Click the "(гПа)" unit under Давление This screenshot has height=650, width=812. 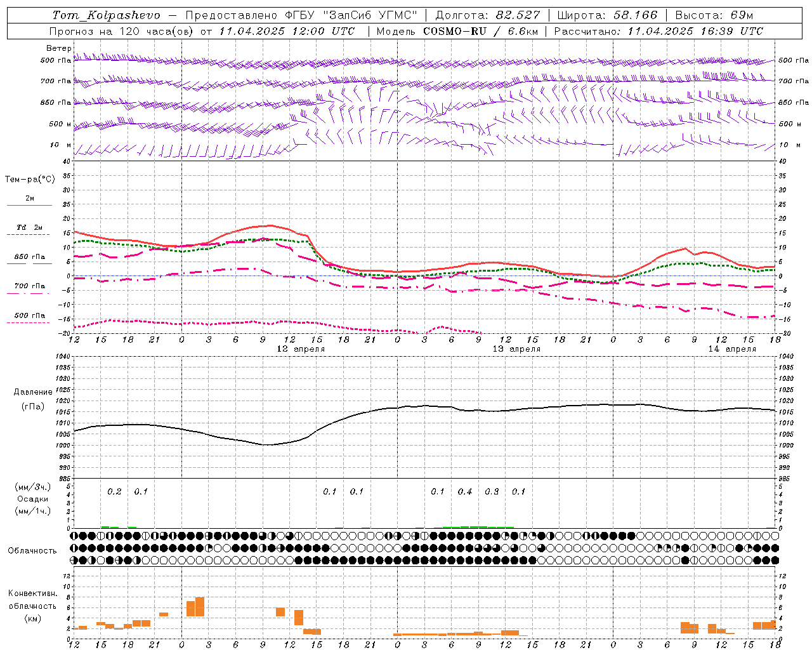[33, 407]
